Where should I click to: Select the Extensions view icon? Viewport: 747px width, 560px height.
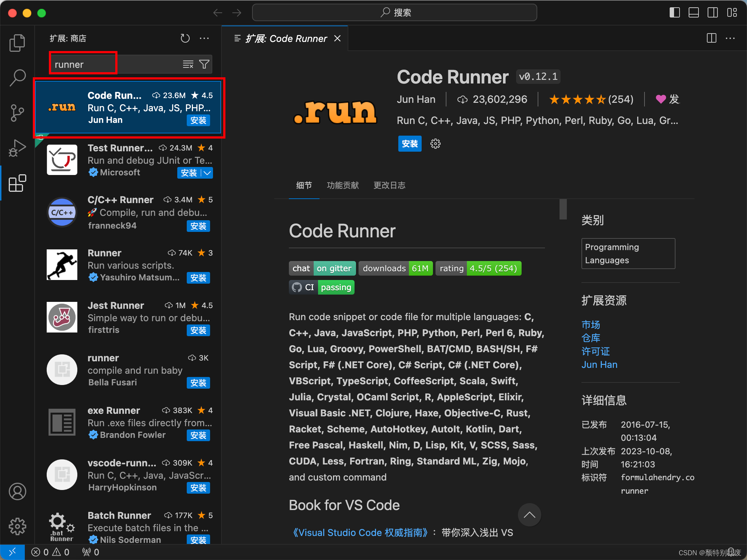(17, 183)
